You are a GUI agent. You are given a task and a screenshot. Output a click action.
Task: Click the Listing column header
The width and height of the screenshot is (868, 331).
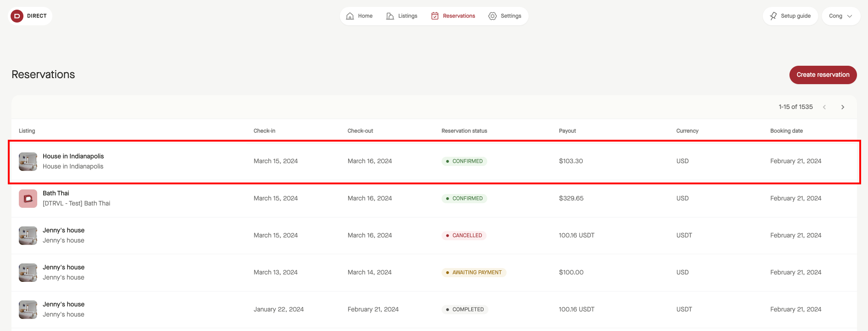pyautogui.click(x=27, y=131)
